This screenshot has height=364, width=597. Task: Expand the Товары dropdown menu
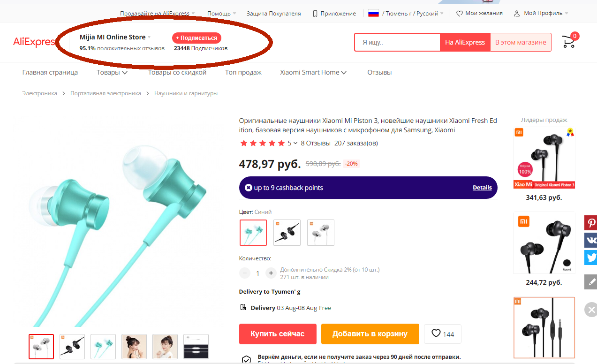point(112,72)
